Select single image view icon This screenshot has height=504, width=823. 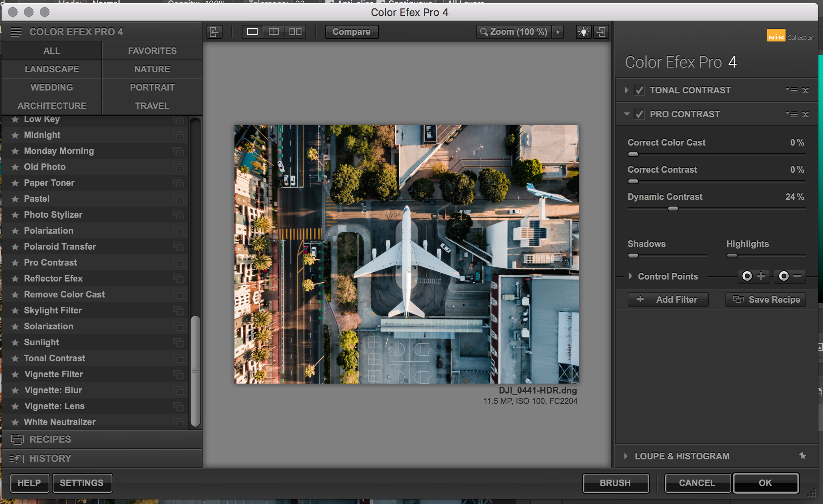(x=252, y=32)
